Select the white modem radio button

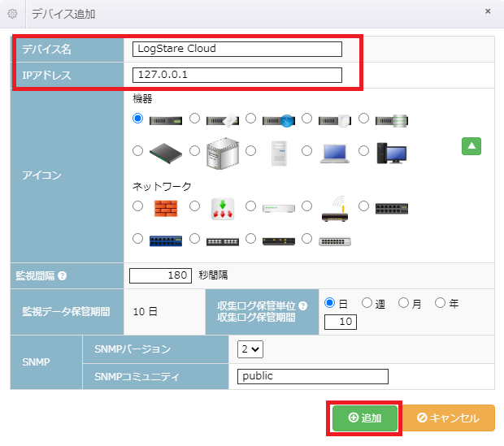click(250, 206)
